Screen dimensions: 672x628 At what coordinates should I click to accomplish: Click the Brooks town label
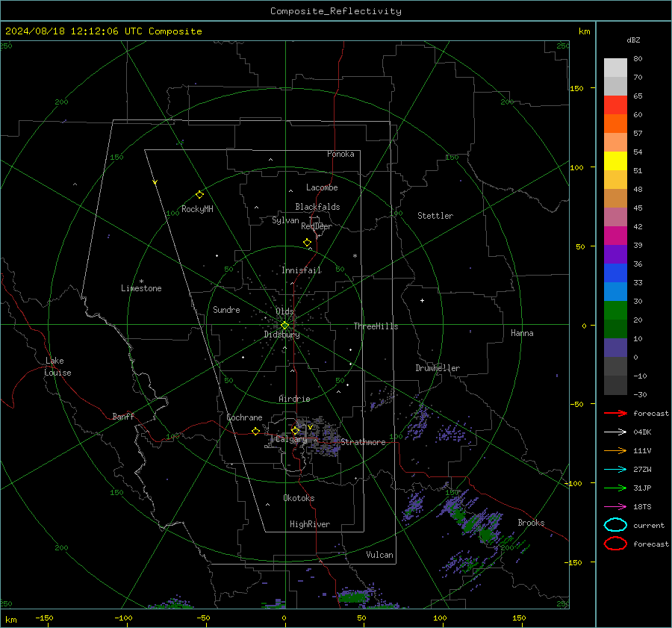pos(531,523)
